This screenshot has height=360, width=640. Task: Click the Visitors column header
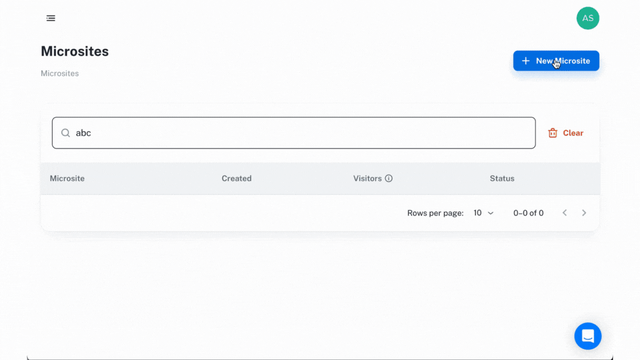coord(367,178)
